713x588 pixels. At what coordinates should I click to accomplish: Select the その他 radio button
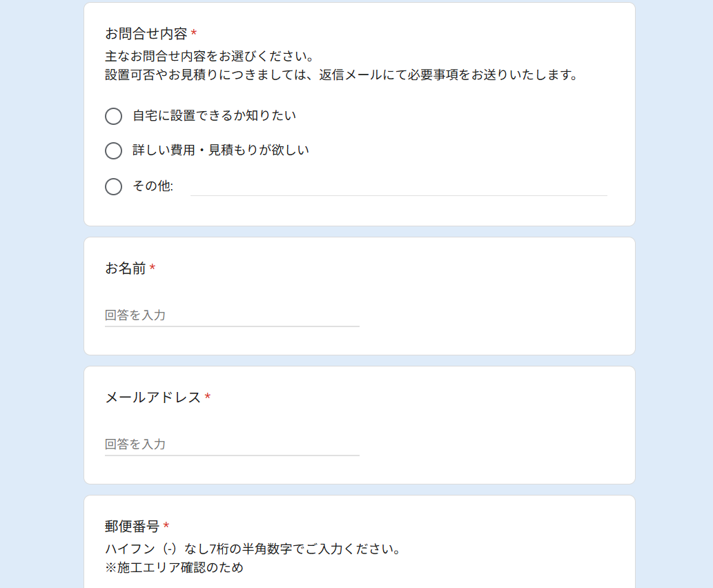coord(114,186)
